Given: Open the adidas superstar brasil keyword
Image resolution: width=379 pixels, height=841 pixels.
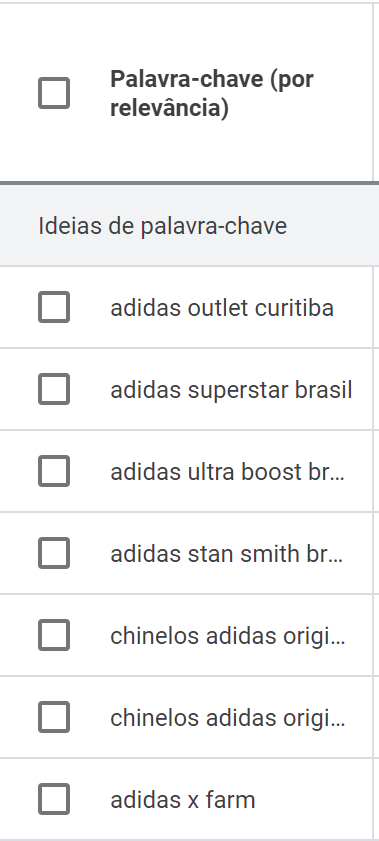Looking at the screenshot, I should [231, 390].
